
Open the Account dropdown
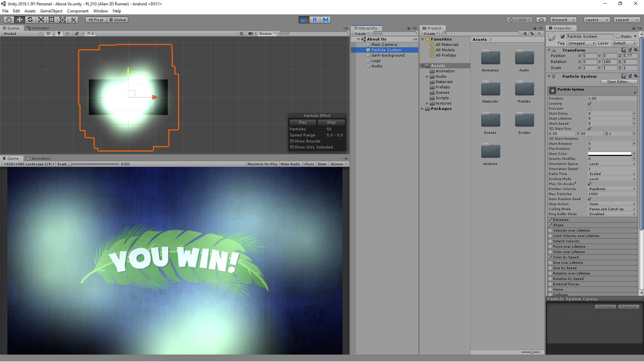pos(563,20)
